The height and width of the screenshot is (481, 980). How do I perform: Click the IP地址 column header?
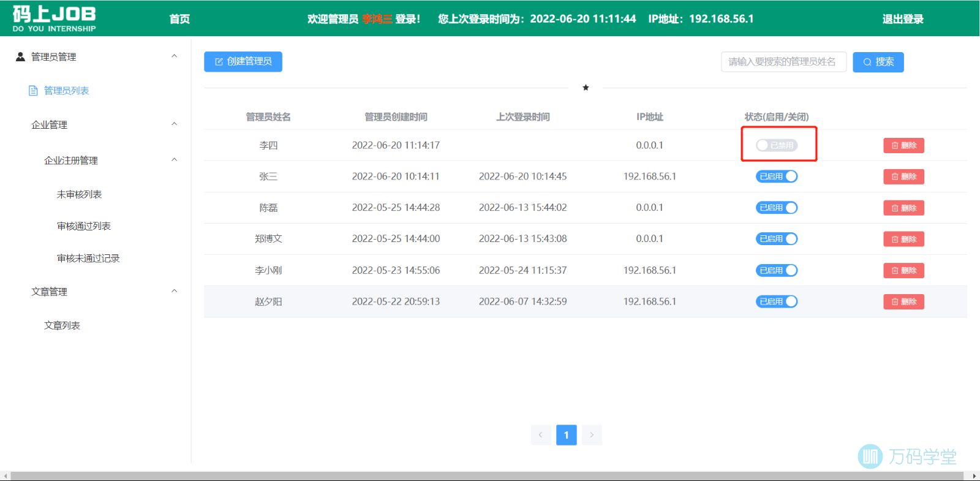point(650,117)
